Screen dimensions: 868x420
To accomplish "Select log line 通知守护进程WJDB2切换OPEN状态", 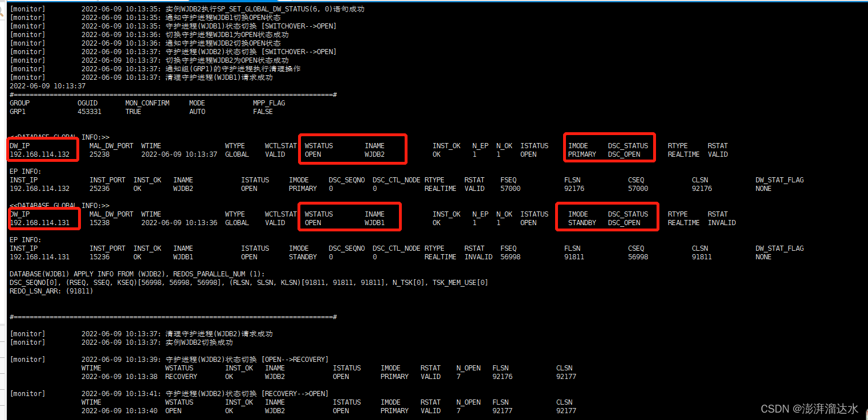I will point(223,43).
